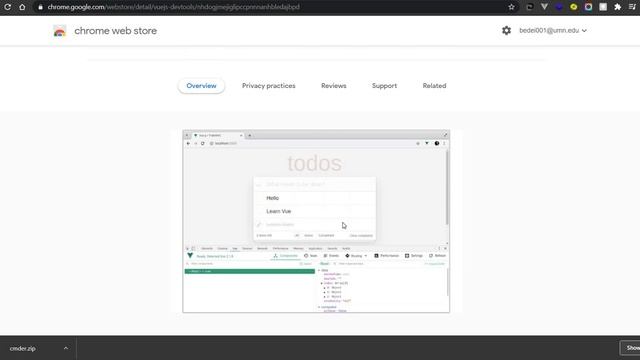Expand the cmder.zip download options chevron
Viewport: 640px width, 360px height.
[66, 348]
